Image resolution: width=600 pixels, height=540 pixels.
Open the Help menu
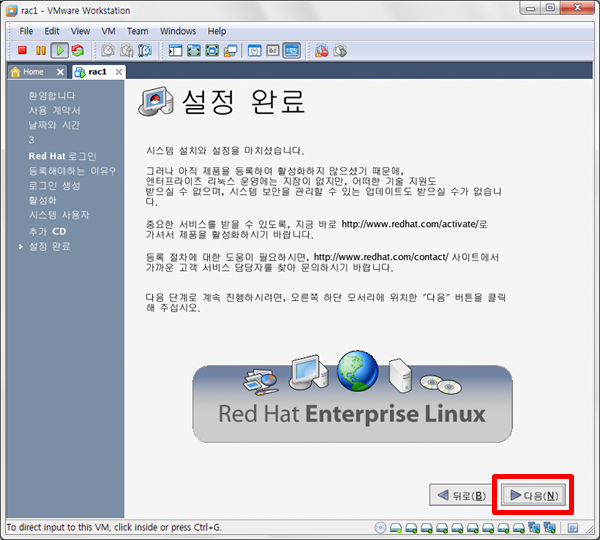point(217,31)
